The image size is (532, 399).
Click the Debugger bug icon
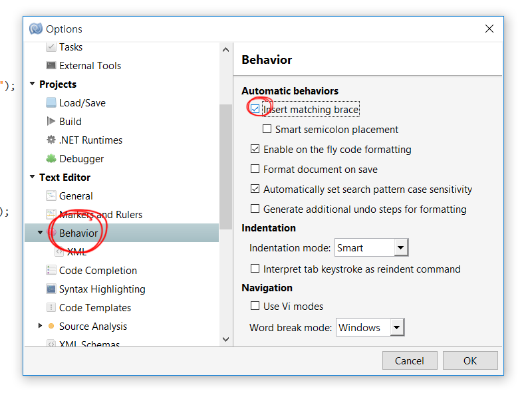[51, 158]
